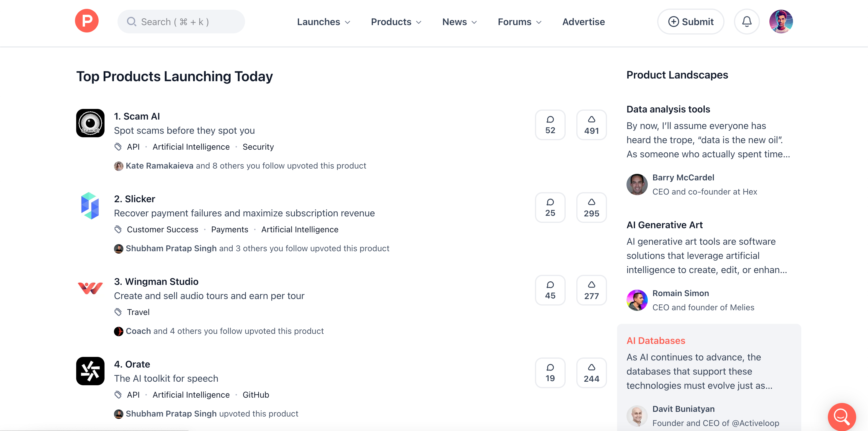Viewport: 868px width, 431px height.
Task: Click Kate Ramakaieva's small avatar
Action: click(119, 166)
